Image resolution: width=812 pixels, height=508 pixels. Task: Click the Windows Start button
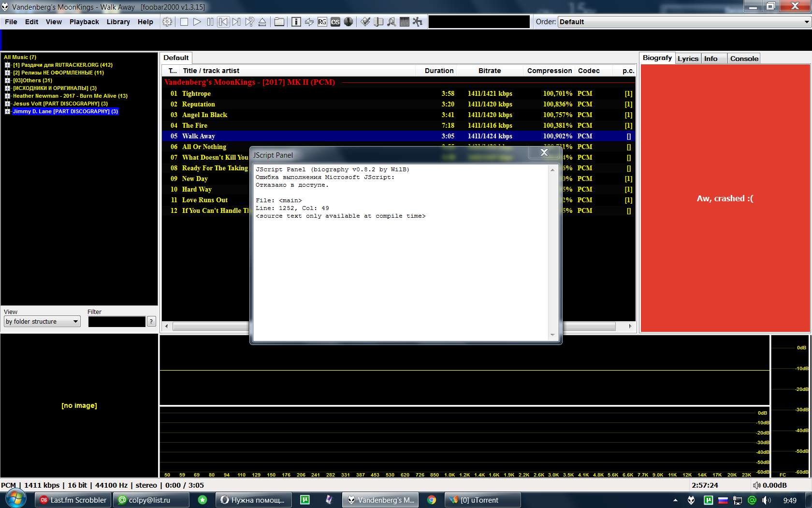16,498
